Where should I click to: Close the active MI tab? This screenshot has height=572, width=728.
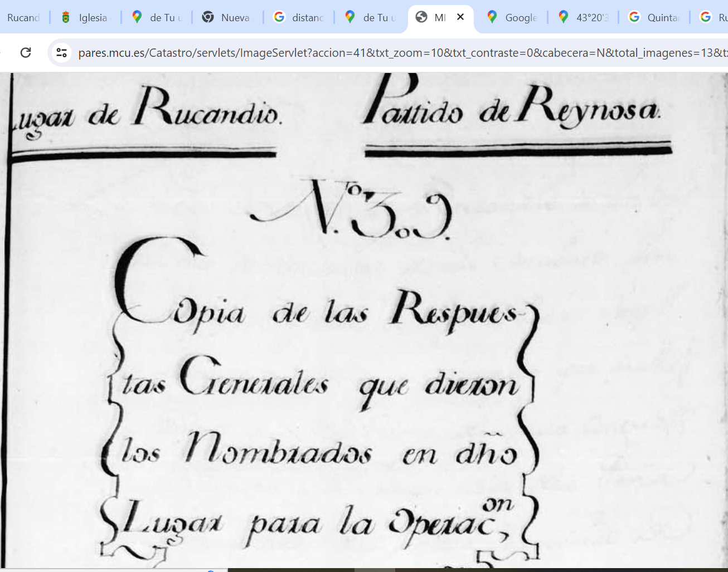[460, 17]
